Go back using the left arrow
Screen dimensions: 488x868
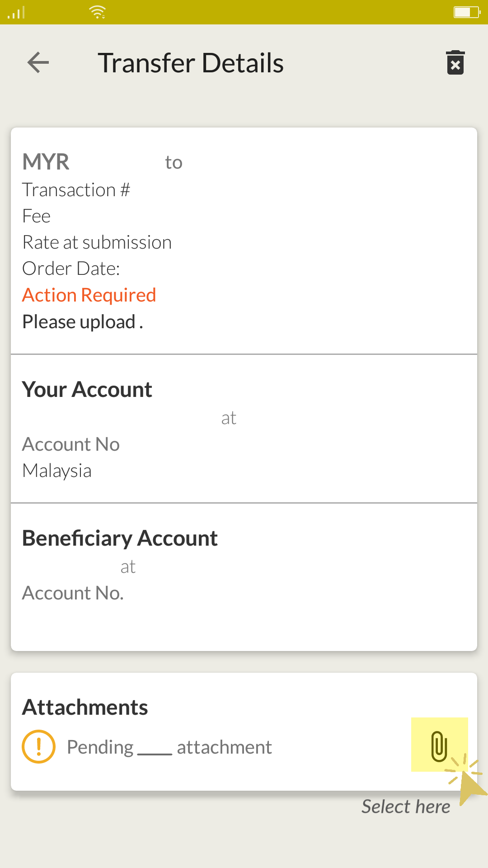point(38,62)
